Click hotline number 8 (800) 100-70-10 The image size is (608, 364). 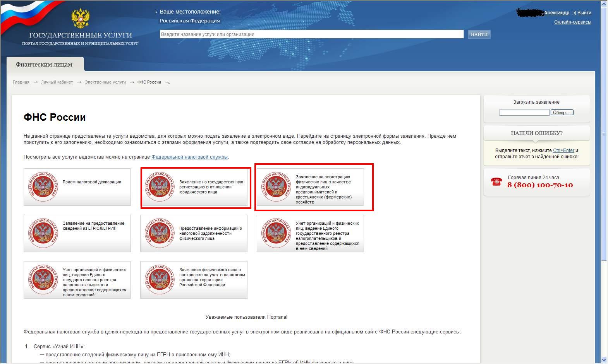pyautogui.click(x=540, y=185)
